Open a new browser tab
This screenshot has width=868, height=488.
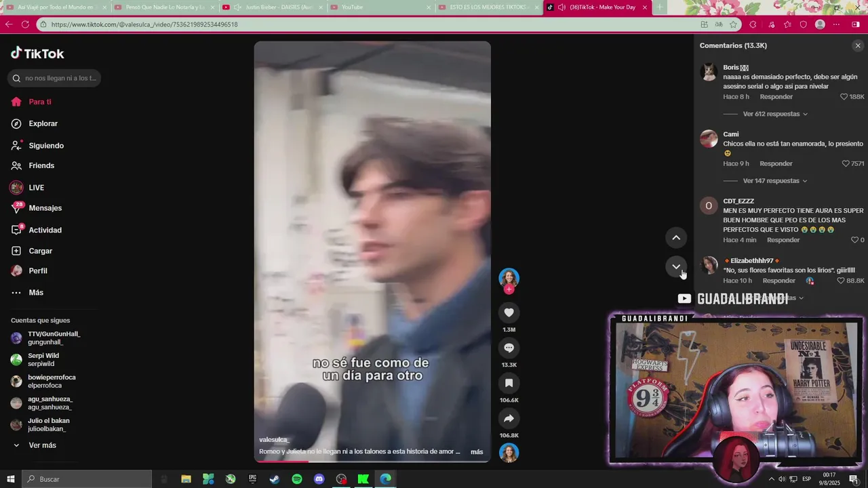pyautogui.click(x=660, y=7)
